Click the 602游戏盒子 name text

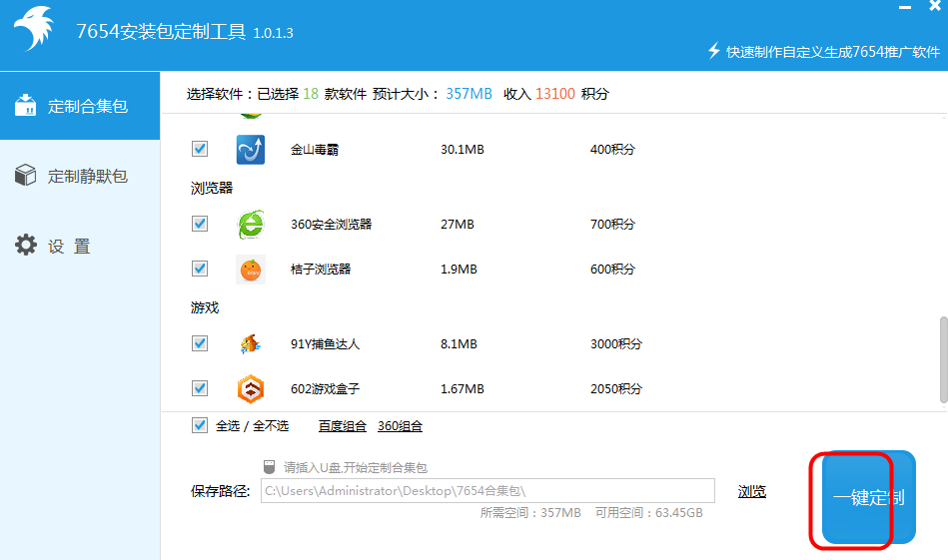[325, 388]
